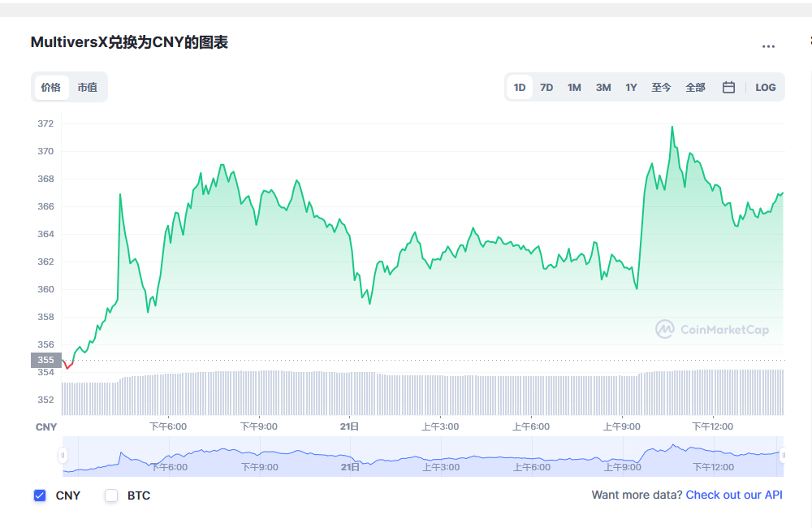Click the CNY axis unit label

[46, 427]
